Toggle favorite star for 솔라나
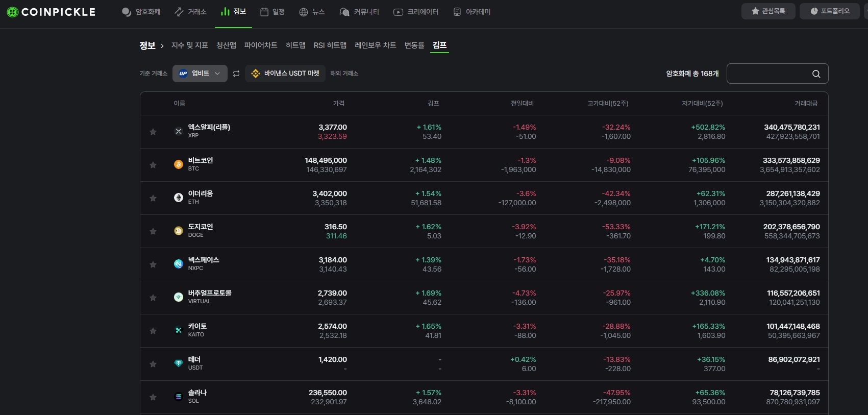Screen dimensions: 868x415 click(x=153, y=397)
